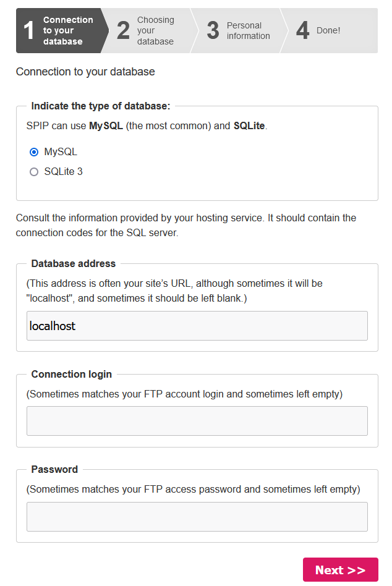Click the 'Connection login' section heading
Screen dimensions: 392x586
click(x=71, y=375)
